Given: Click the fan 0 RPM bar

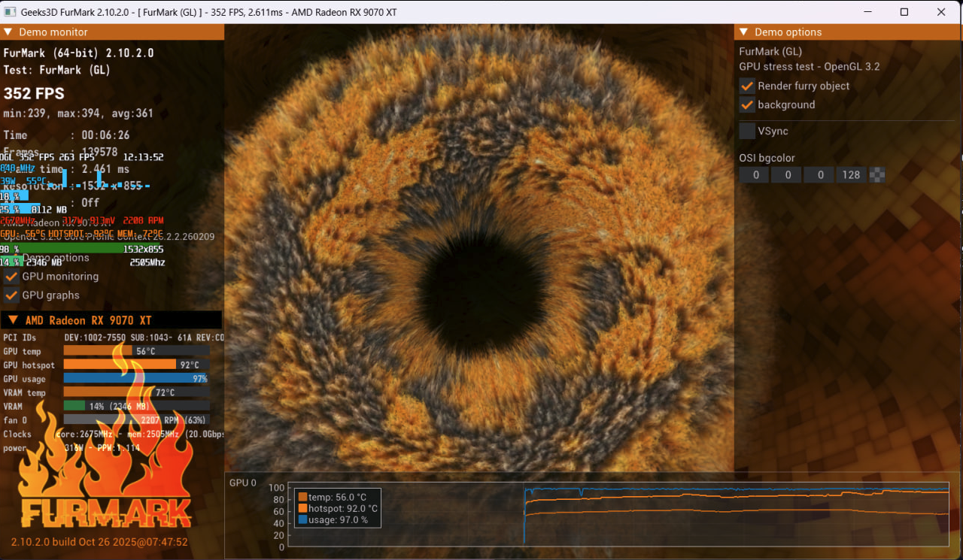Looking at the screenshot, I should [137, 420].
